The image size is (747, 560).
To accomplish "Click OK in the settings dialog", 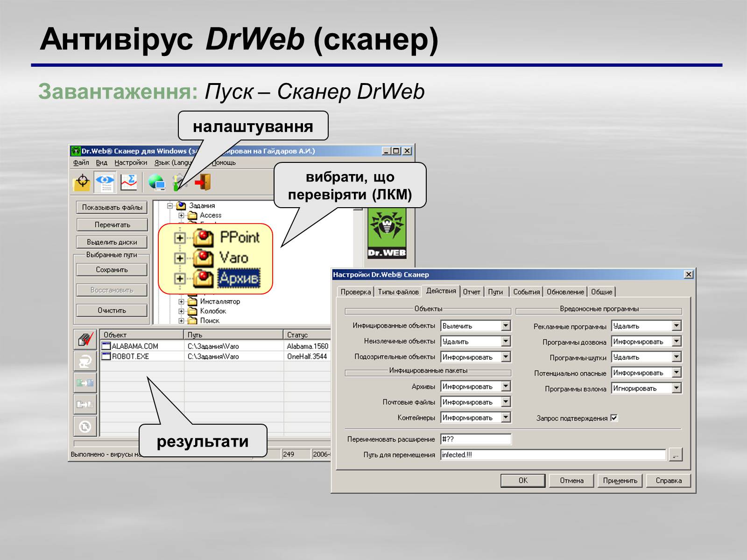I will 523,480.
